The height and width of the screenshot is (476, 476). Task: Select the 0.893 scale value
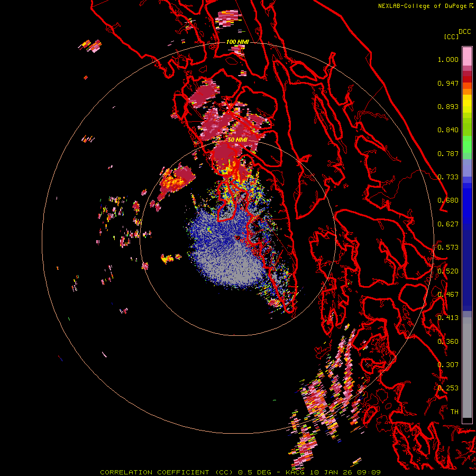(448, 106)
